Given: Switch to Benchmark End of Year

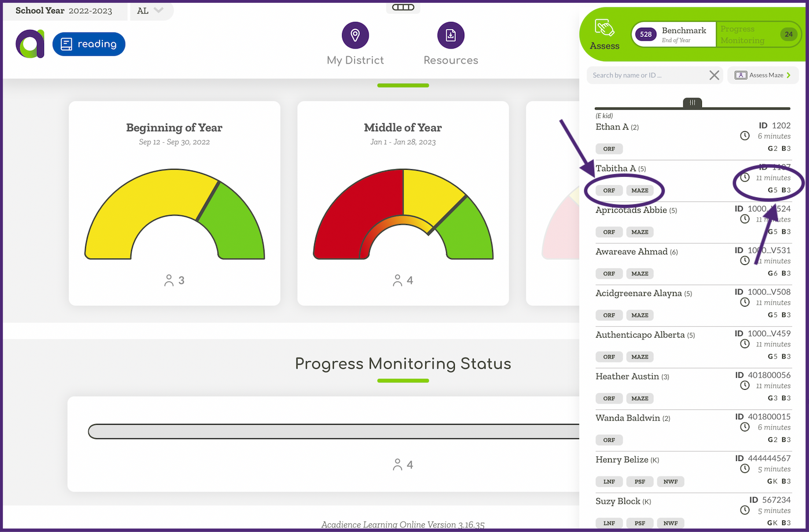Looking at the screenshot, I should [x=674, y=35].
